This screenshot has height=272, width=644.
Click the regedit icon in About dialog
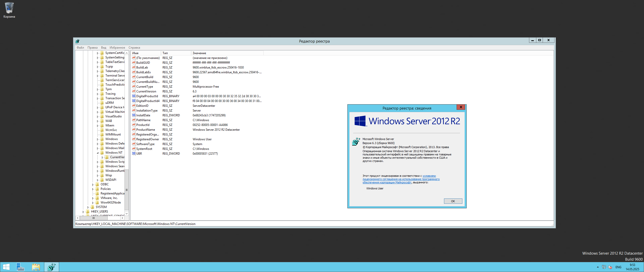(356, 142)
